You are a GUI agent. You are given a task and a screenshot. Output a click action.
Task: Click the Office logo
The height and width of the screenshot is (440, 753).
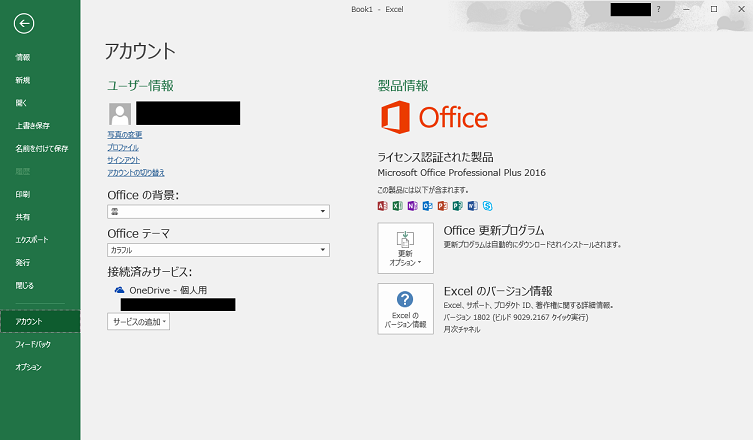pyautogui.click(x=434, y=117)
